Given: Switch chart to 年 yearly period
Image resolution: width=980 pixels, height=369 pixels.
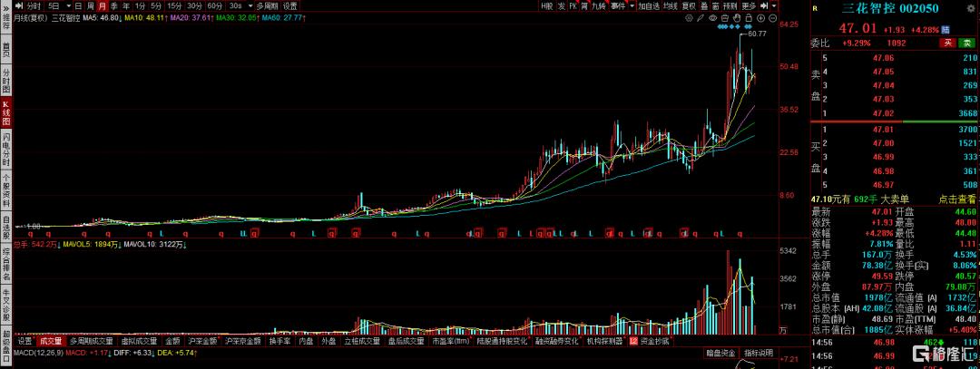Looking at the screenshot, I should point(126,5).
